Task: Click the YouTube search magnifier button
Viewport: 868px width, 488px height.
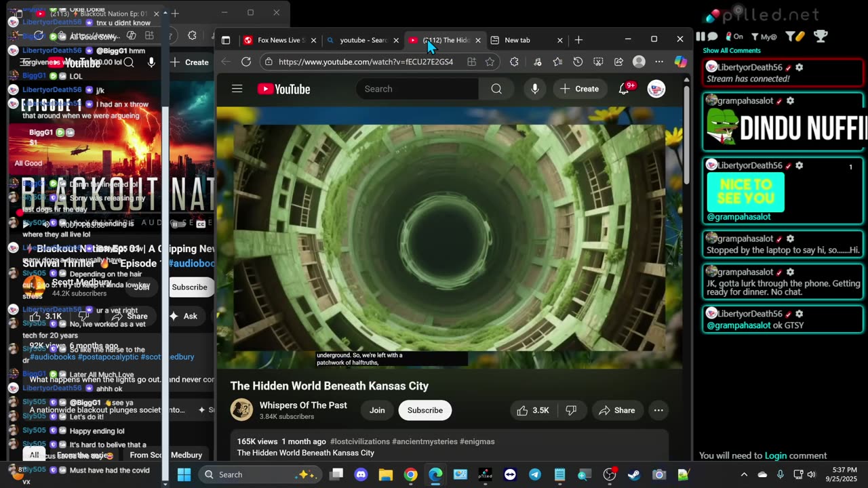Action: click(496, 89)
